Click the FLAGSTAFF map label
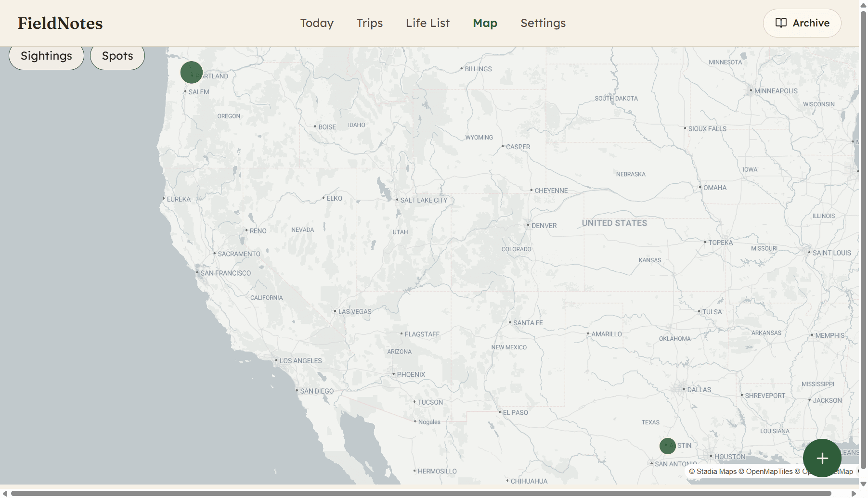 point(422,334)
